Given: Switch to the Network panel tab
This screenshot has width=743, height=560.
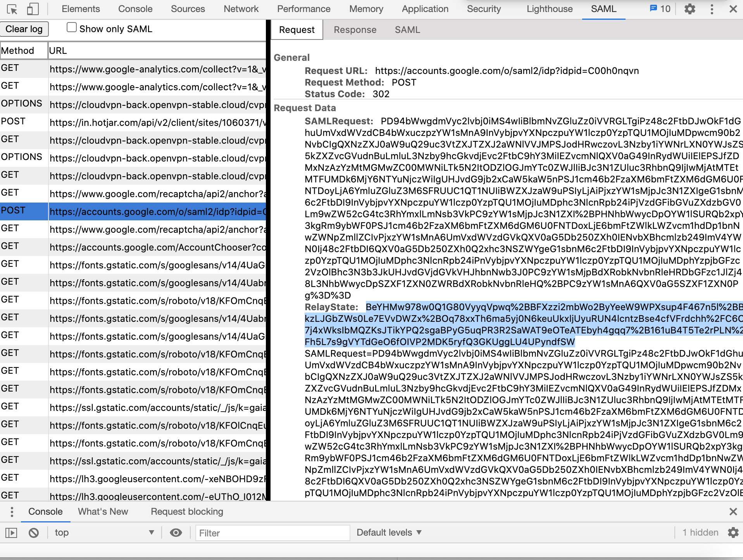Looking at the screenshot, I should (x=241, y=9).
